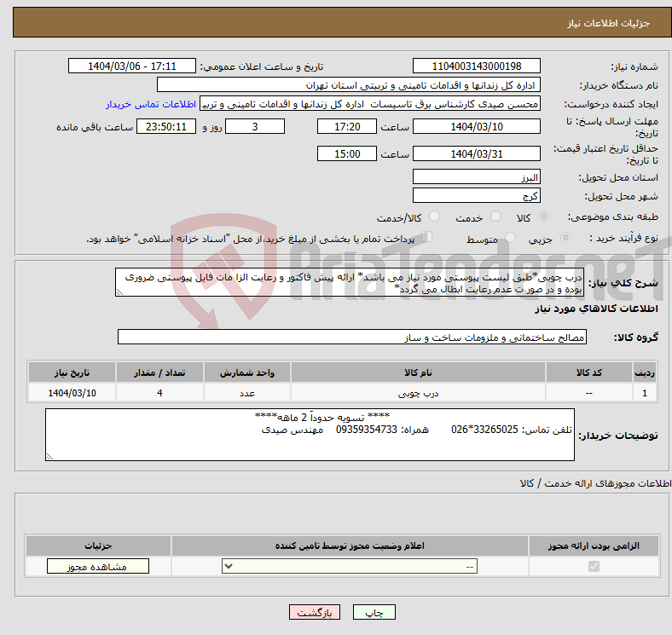Click the واحد شمارش column header
The height and width of the screenshot is (635, 672).
(x=247, y=372)
